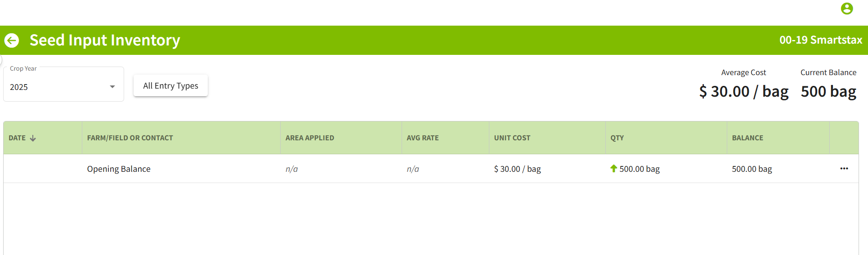The image size is (868, 255).
Task: Open the All Entry Types filter
Action: coord(170,85)
